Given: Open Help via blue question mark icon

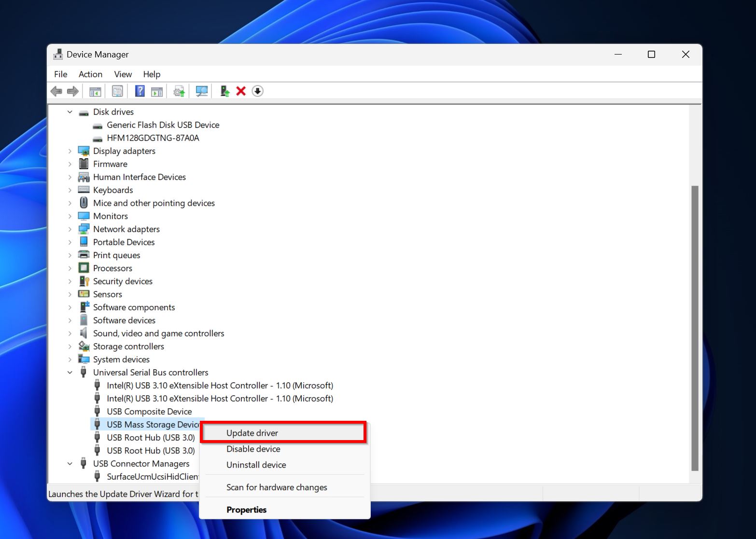Looking at the screenshot, I should click(140, 91).
